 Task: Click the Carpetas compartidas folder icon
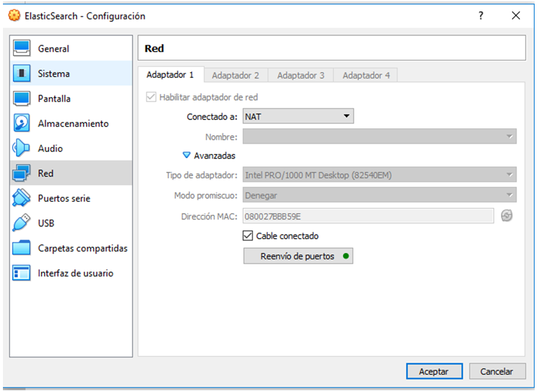point(21,248)
